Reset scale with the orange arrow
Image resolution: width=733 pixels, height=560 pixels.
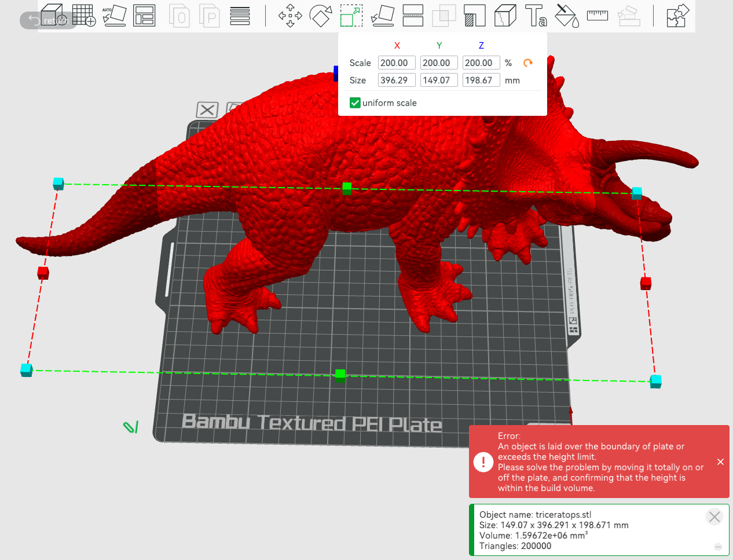coord(527,63)
